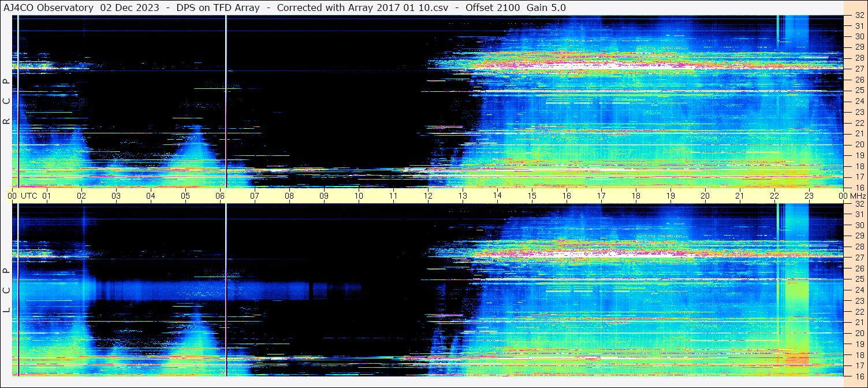Viewport: 868px width, 388px height.
Task: Click the Gain 5.0 value in header
Action: [x=546, y=8]
